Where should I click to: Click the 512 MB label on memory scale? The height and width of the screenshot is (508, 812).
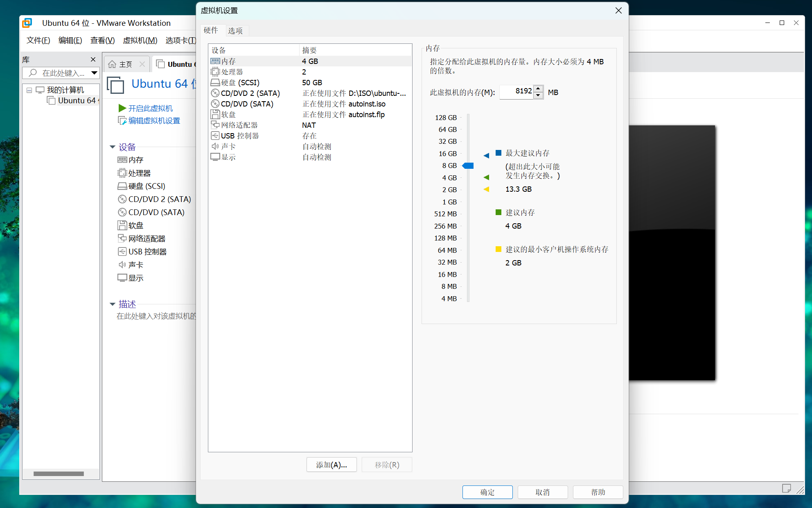445,214
